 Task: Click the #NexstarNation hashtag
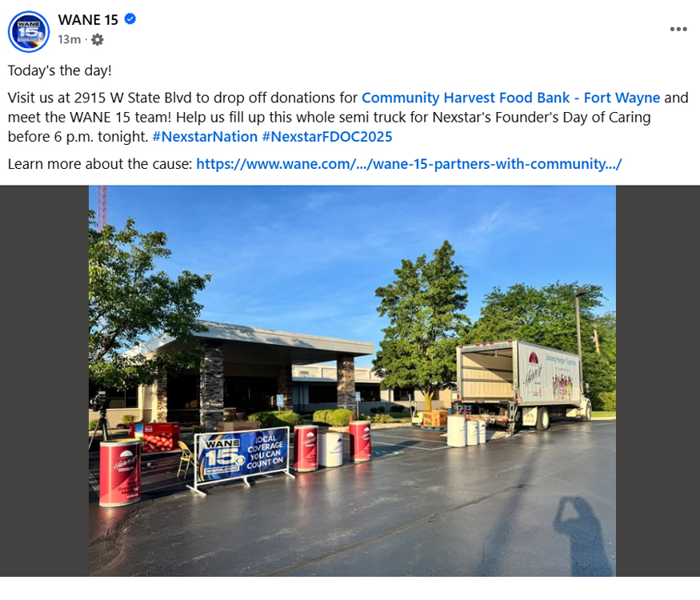pos(205,137)
